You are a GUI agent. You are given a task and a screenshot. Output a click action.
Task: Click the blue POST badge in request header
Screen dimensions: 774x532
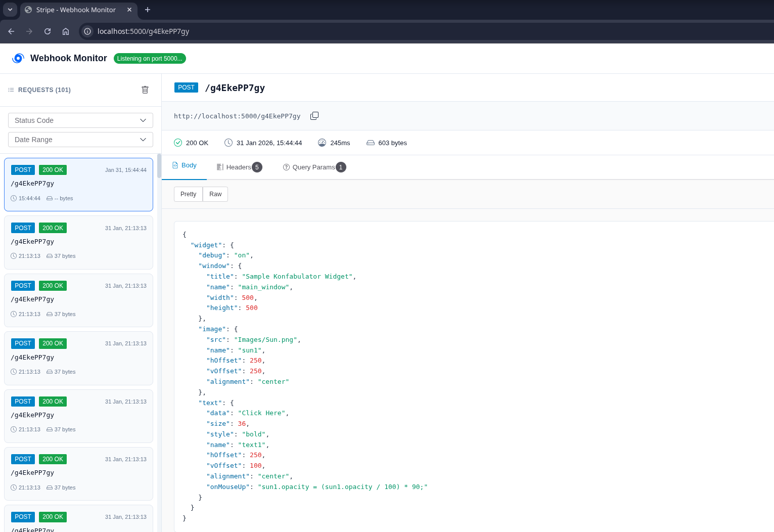186,87
